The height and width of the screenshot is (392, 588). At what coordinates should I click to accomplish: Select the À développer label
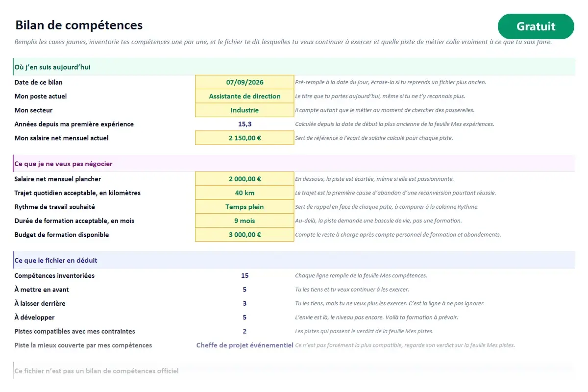[35, 318]
